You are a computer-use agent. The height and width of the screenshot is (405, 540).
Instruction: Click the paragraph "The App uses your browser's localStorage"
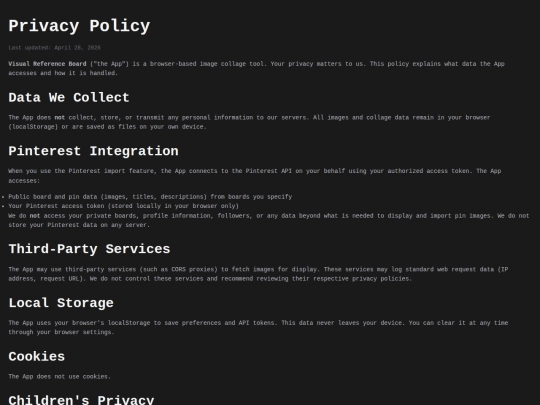pyautogui.click(x=258, y=327)
